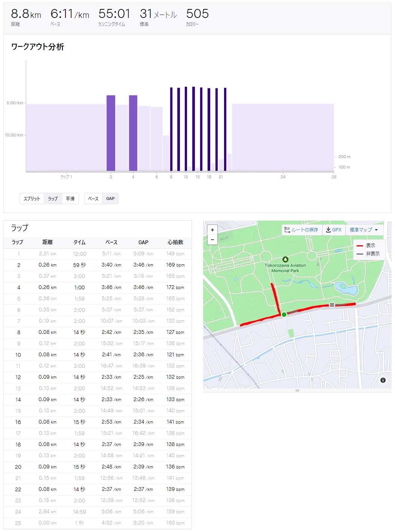Save route with ルートの保存 button

(302, 230)
